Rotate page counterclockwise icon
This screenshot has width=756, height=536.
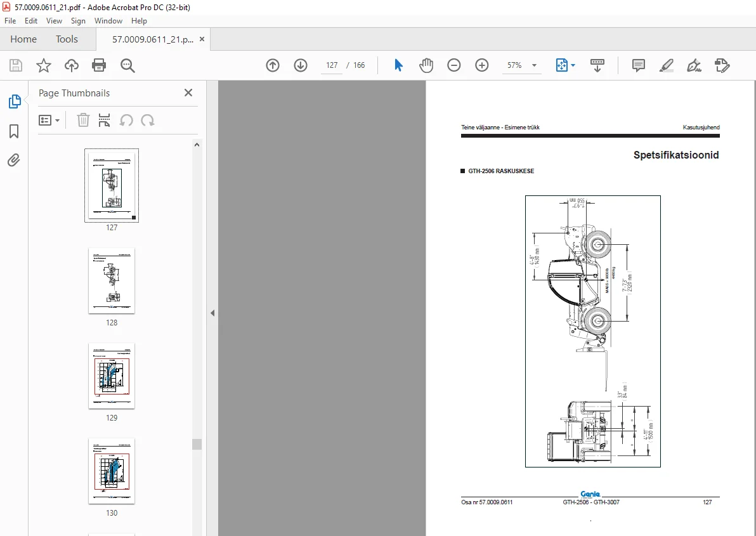coord(126,120)
